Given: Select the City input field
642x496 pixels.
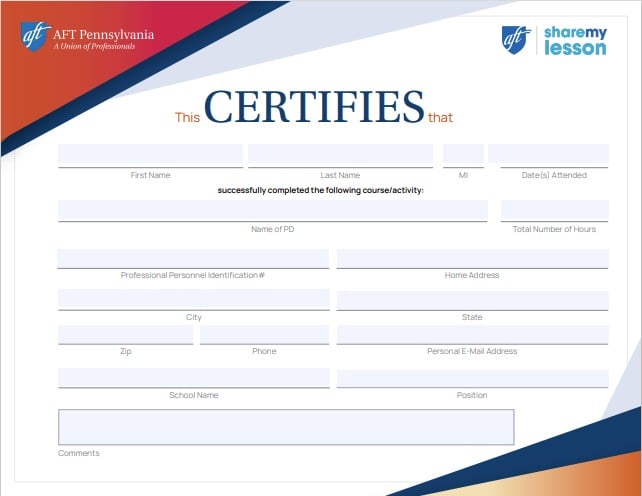Looking at the screenshot, I should point(193,300).
